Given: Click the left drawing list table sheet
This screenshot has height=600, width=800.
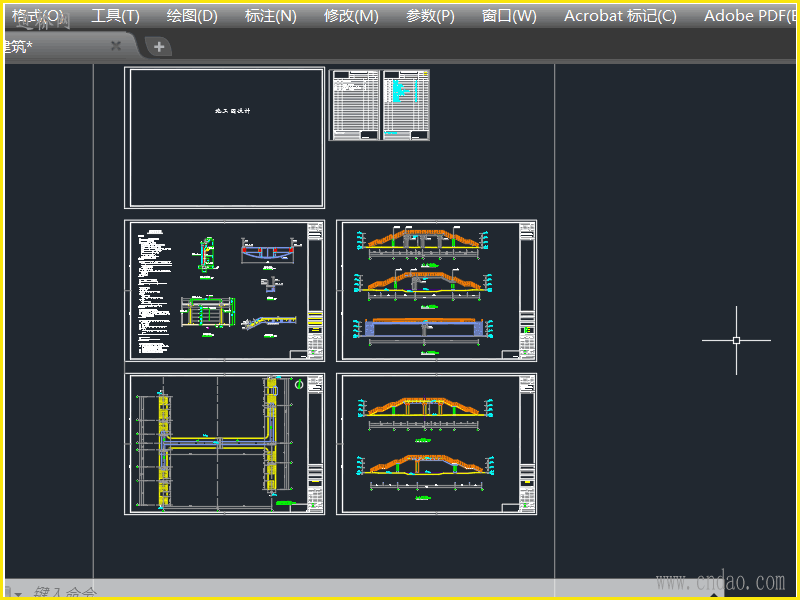Looking at the screenshot, I should (x=355, y=105).
